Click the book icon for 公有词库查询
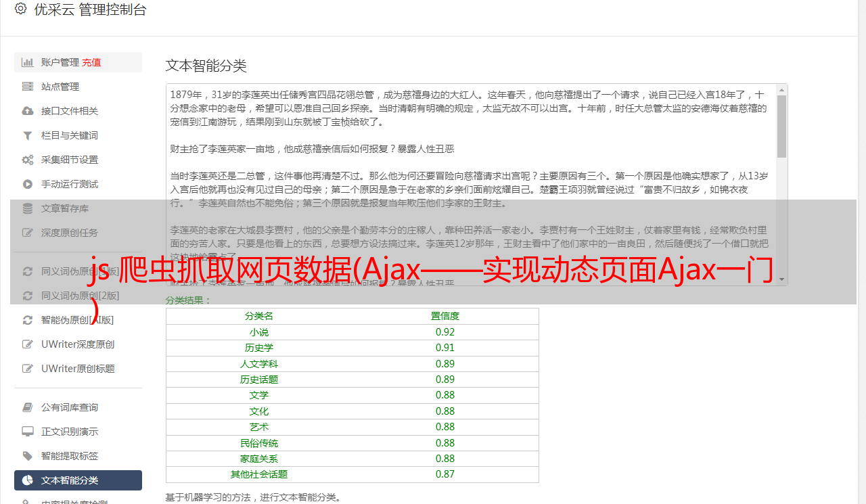 [28, 407]
